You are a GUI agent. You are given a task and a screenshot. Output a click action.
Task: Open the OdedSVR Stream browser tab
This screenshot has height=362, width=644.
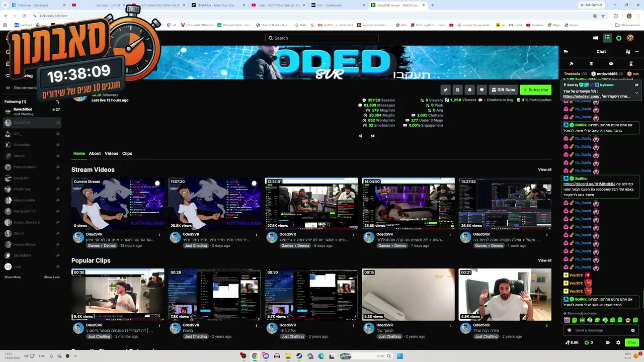click(x=398, y=5)
